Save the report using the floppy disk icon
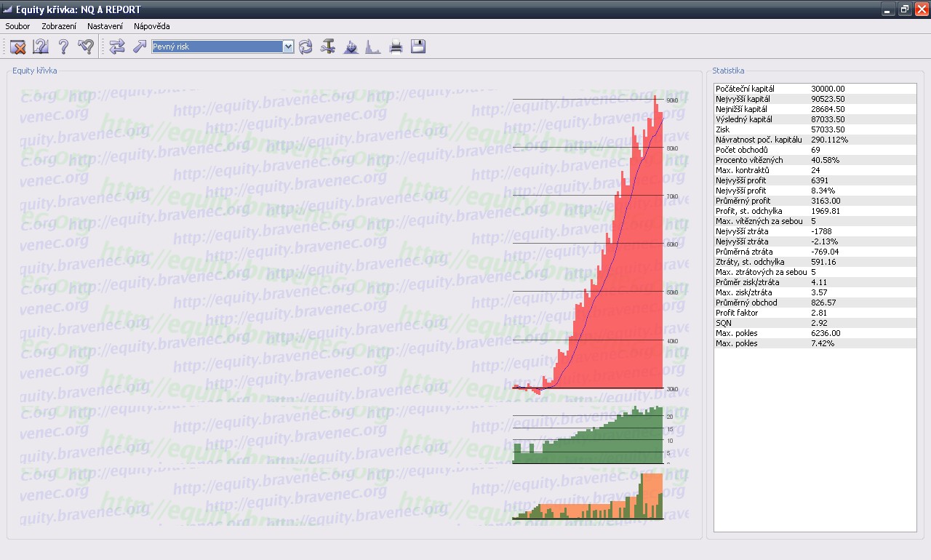Image resolution: width=931 pixels, height=560 pixels. (418, 47)
